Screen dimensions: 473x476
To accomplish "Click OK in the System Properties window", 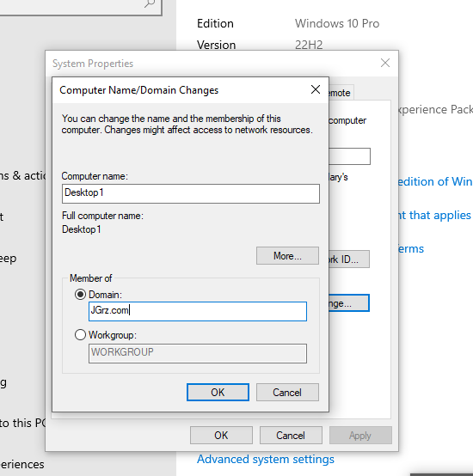I will pos(222,436).
